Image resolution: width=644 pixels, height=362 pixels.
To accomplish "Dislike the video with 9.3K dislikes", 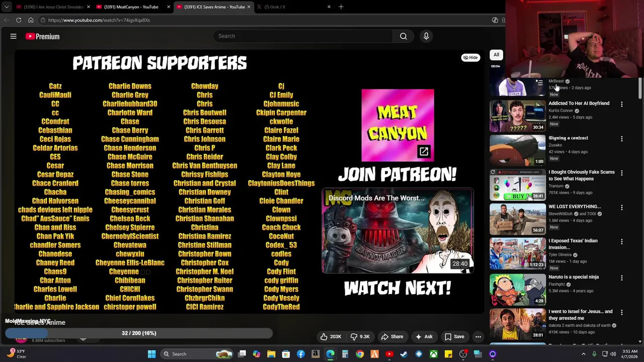I will [361, 337].
